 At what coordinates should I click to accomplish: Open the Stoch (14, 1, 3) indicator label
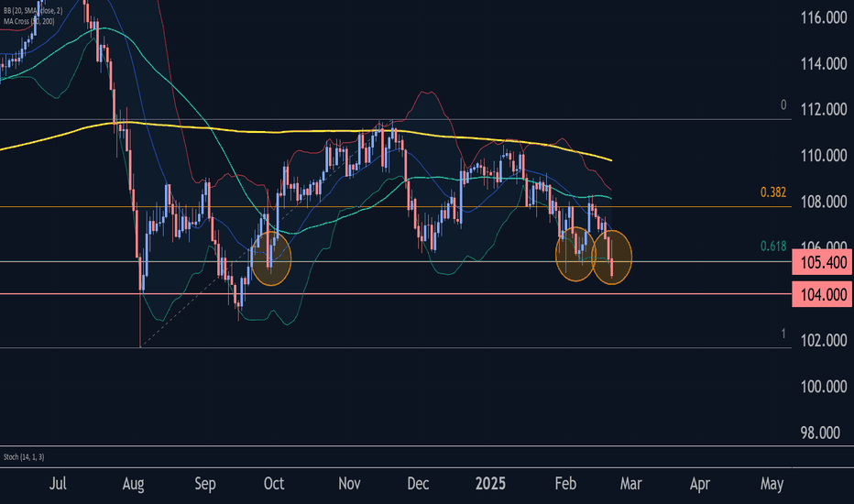[x=24, y=457]
